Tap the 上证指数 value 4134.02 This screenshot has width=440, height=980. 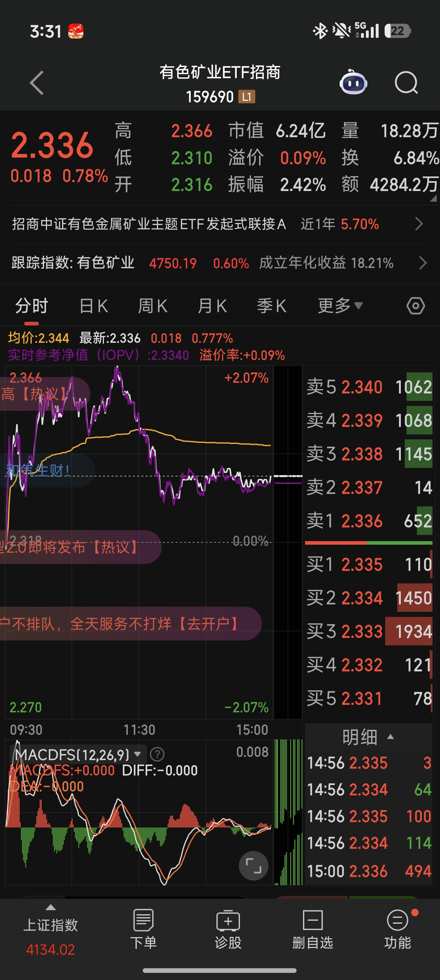point(51,950)
